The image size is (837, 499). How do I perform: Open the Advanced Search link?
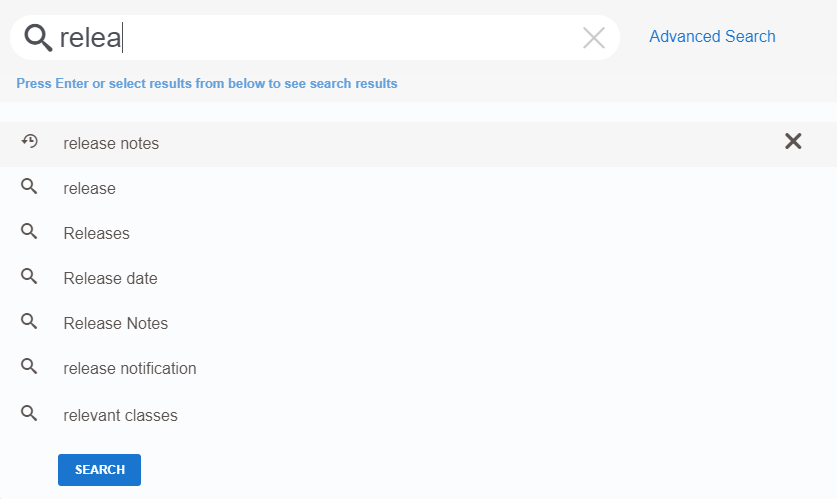click(x=712, y=36)
